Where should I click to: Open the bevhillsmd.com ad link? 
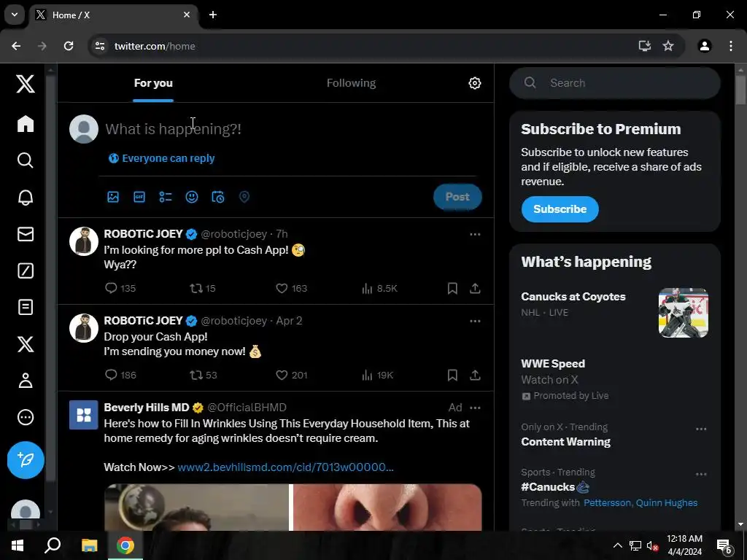click(285, 467)
